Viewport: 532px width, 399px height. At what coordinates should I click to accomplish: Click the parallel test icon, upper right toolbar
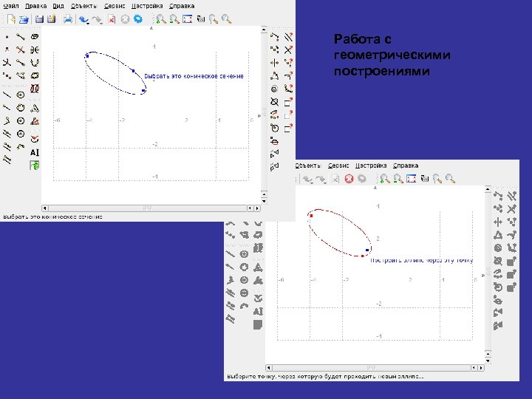click(x=288, y=37)
